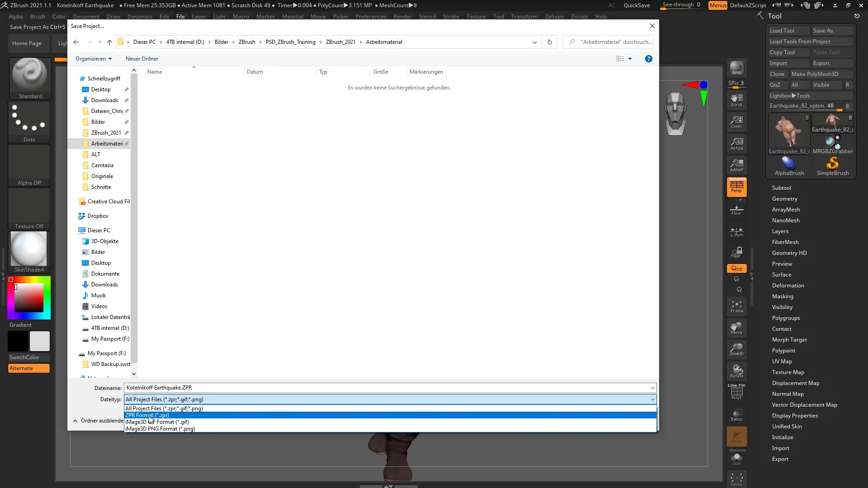Click the QuickSave button

(x=637, y=5)
